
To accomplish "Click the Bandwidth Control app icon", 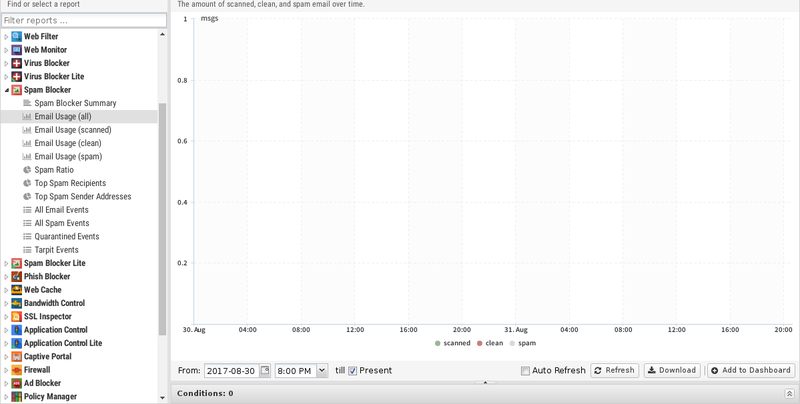I will [x=16, y=302].
